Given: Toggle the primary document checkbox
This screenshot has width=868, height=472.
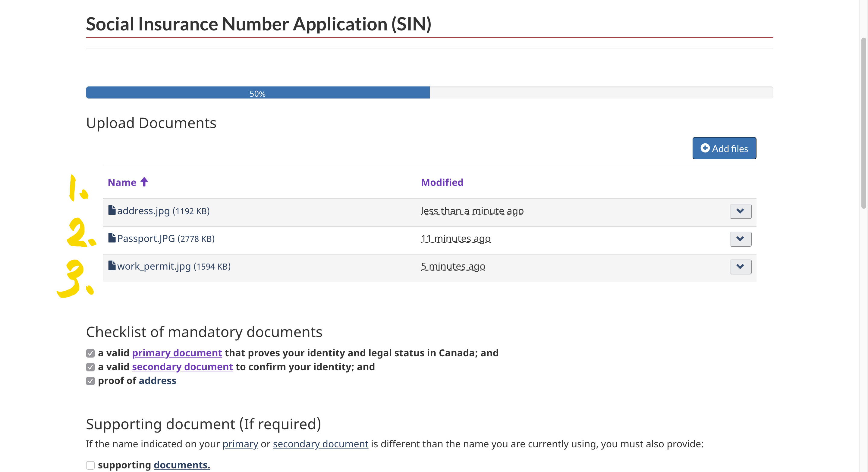Looking at the screenshot, I should pos(90,353).
